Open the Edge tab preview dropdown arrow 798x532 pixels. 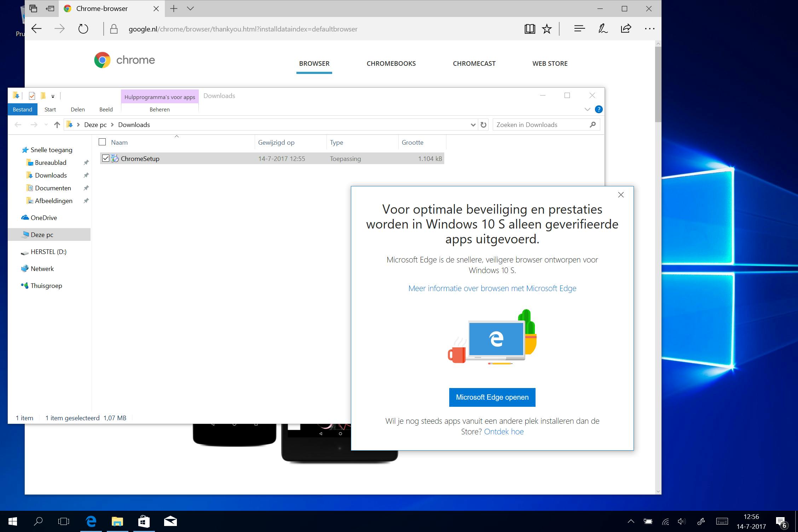[x=190, y=8]
